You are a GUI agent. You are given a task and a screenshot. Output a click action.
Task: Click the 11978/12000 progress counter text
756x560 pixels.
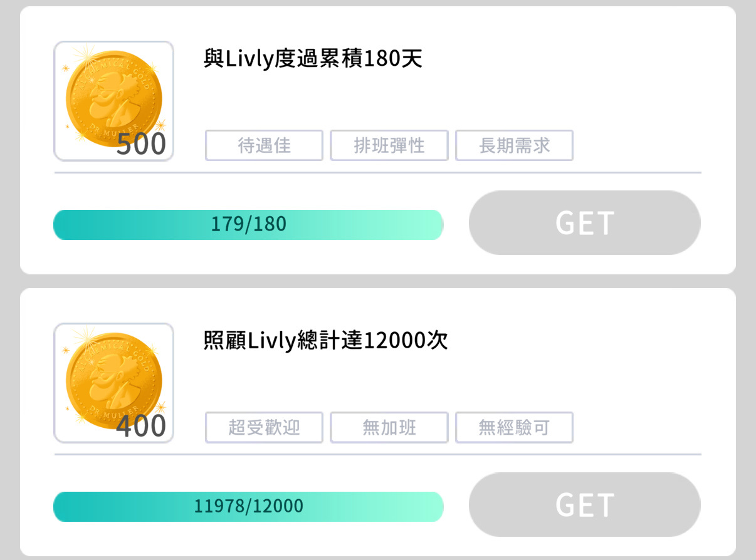(x=248, y=506)
